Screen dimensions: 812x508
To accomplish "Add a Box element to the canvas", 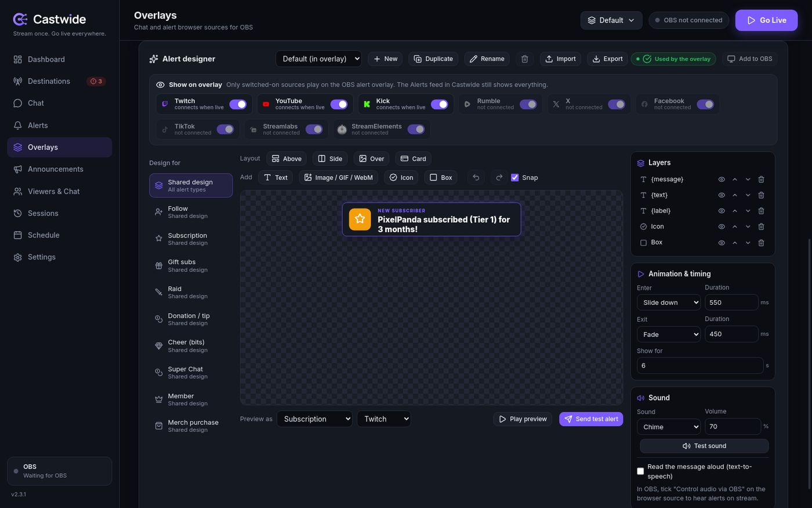I will (441, 178).
